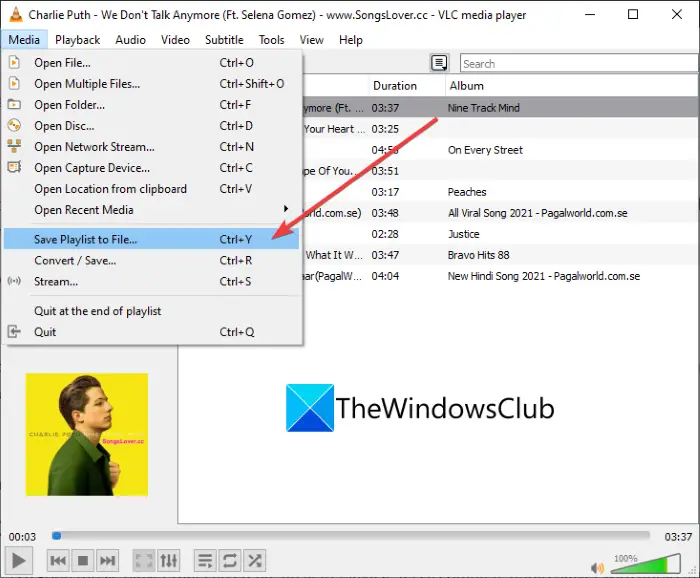
Task: Choose Open Disc... entry
Action: (151, 125)
